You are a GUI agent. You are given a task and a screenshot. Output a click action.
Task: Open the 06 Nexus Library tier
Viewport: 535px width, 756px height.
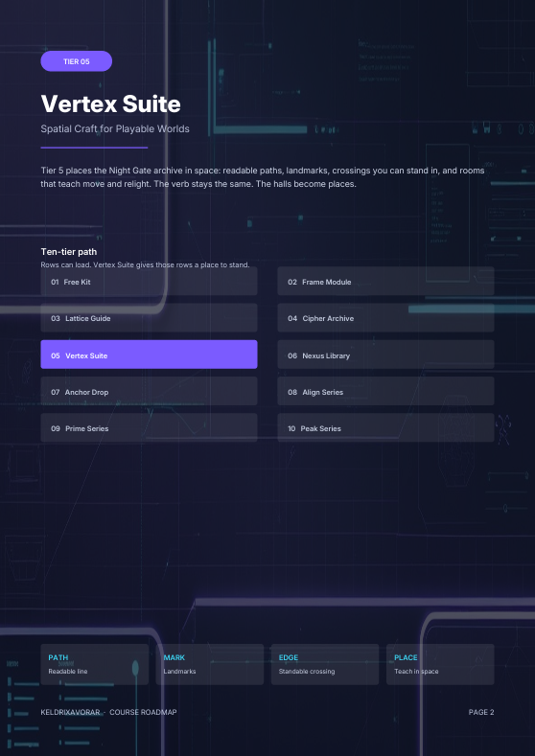(x=385, y=355)
